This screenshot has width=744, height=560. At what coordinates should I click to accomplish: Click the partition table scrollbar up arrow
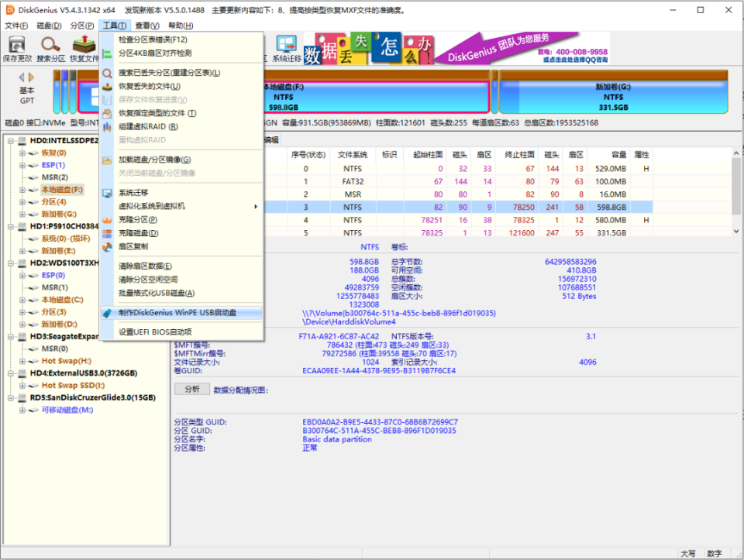pyautogui.click(x=736, y=153)
